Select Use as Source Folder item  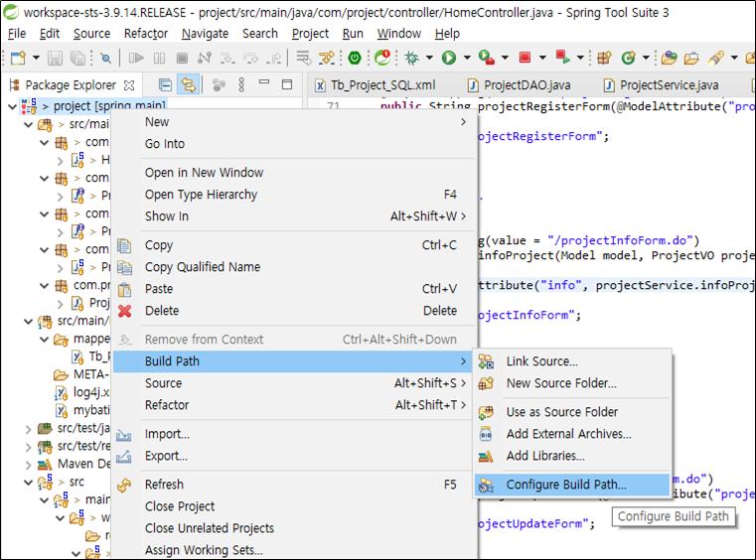(x=573, y=412)
